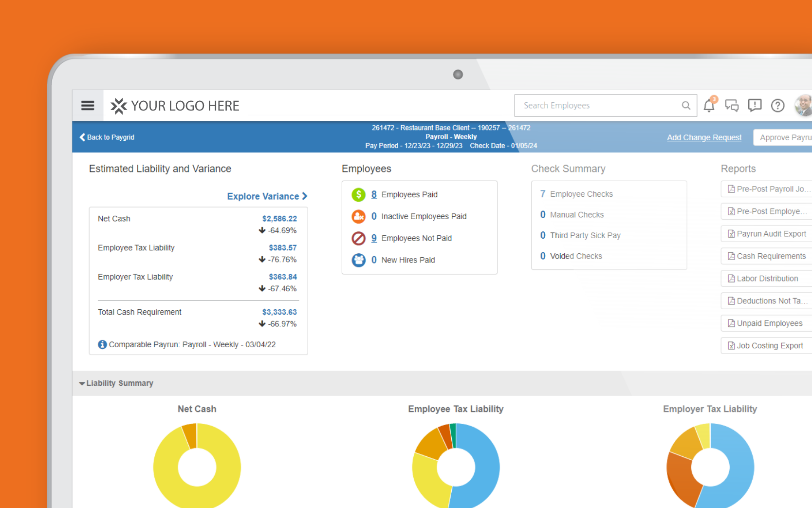Go back to Paygrid
812x508 pixels.
[x=107, y=137]
